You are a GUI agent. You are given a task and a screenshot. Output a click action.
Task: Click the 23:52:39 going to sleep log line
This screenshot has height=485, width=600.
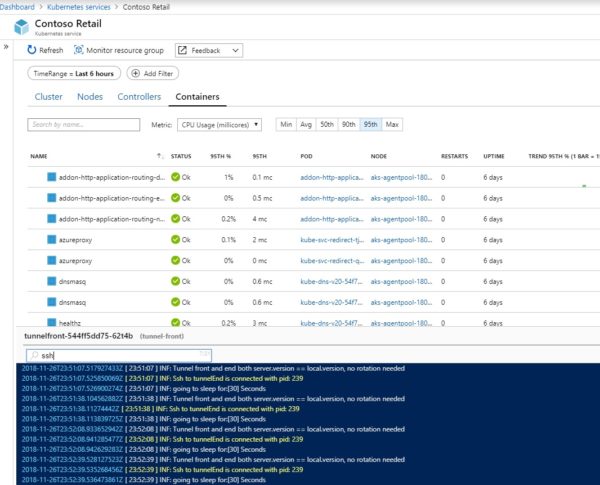point(143,480)
